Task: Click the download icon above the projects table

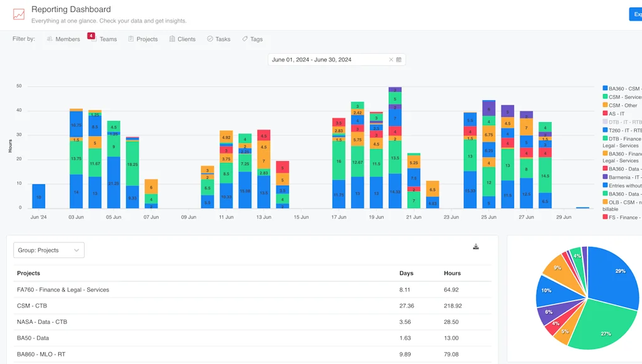Action: pyautogui.click(x=476, y=247)
